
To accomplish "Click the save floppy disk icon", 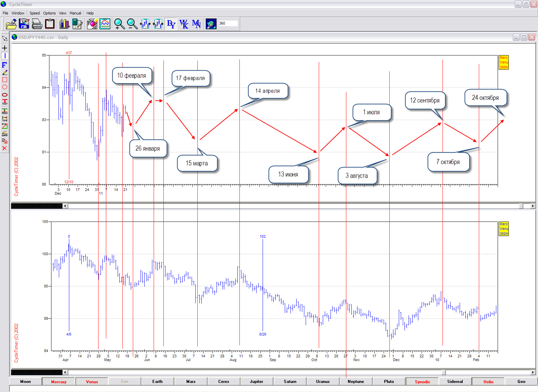I will tap(24, 24).
